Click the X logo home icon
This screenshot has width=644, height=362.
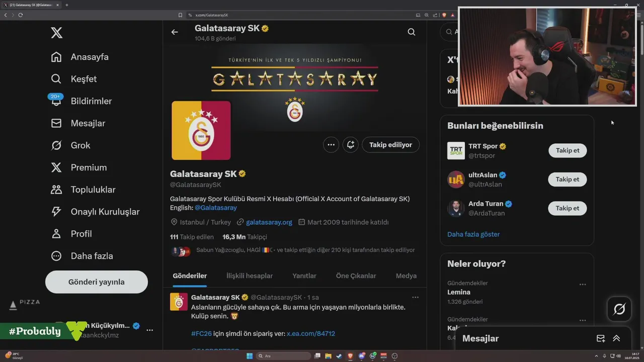(x=57, y=33)
